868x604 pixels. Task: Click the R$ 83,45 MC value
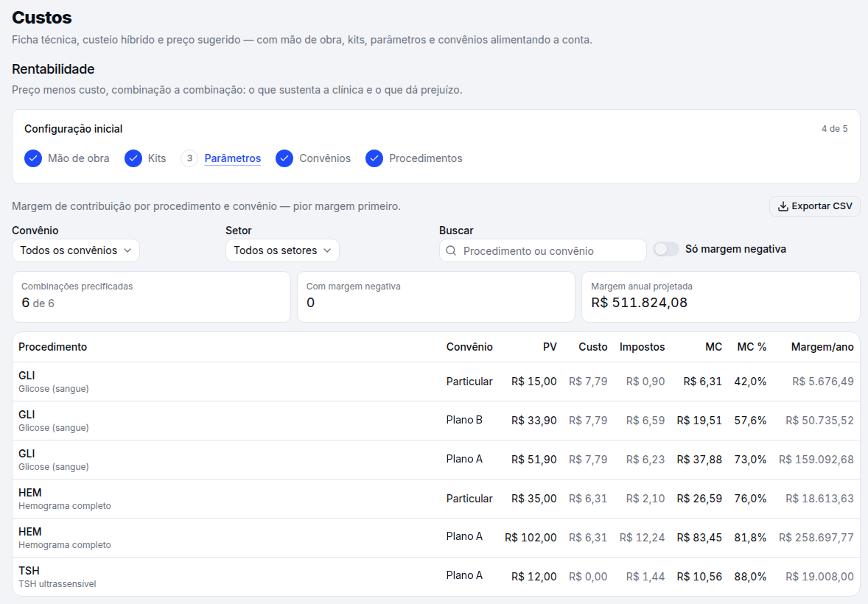tap(699, 538)
